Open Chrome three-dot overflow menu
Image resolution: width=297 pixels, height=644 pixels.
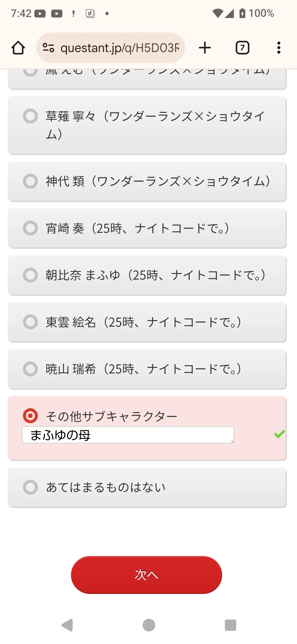(x=279, y=48)
